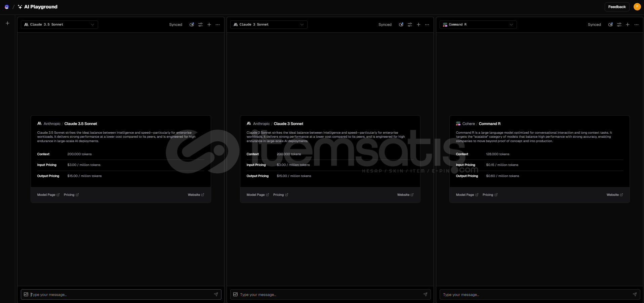Click the Claude 3 Sonnet card title

[x=288, y=124]
